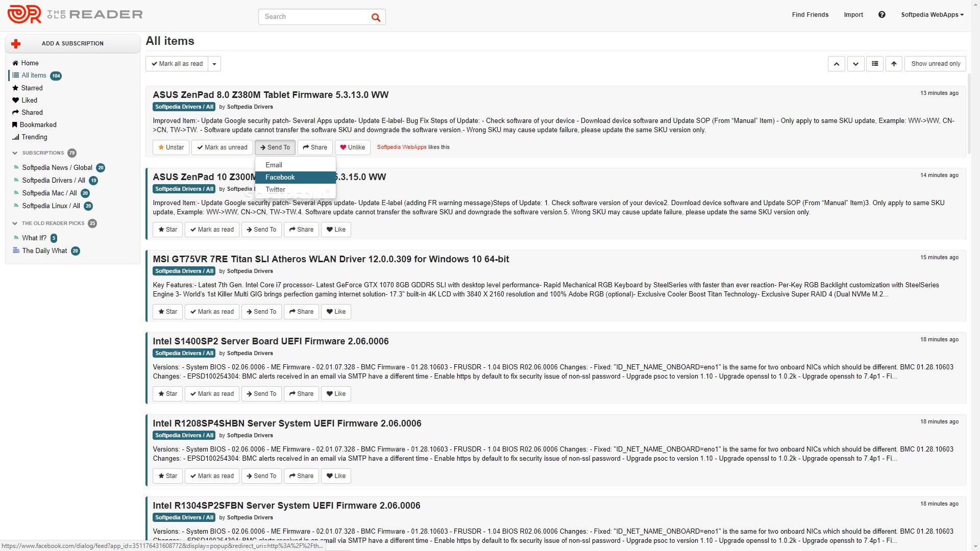Go to previous item with up chevron
The height and width of the screenshot is (551, 980).
pyautogui.click(x=836, y=64)
